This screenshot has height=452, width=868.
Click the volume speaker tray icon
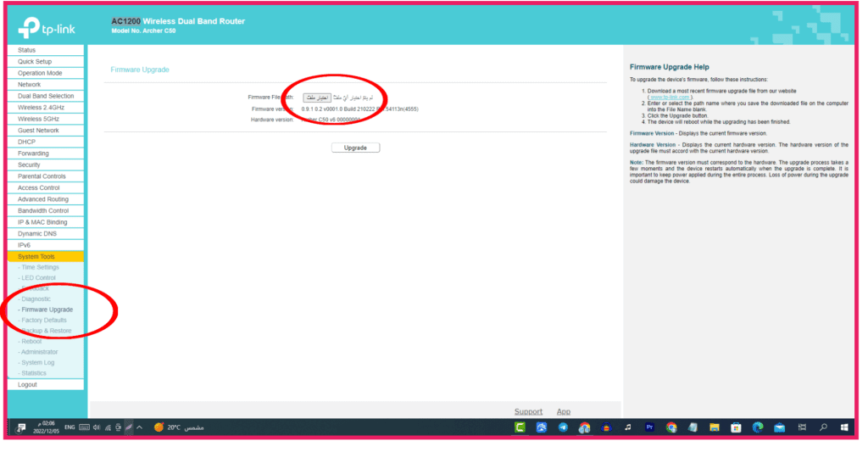(97, 427)
